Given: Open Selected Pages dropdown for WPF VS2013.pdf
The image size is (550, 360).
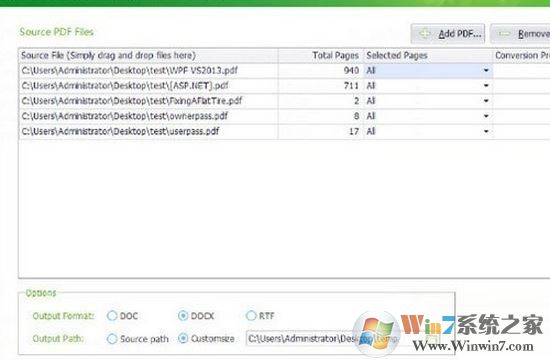Looking at the screenshot, I should (486, 71).
